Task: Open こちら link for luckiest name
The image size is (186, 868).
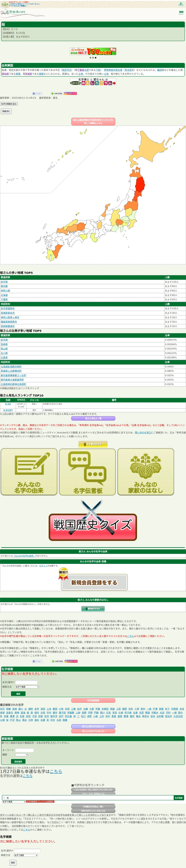Action: (56, 771)
